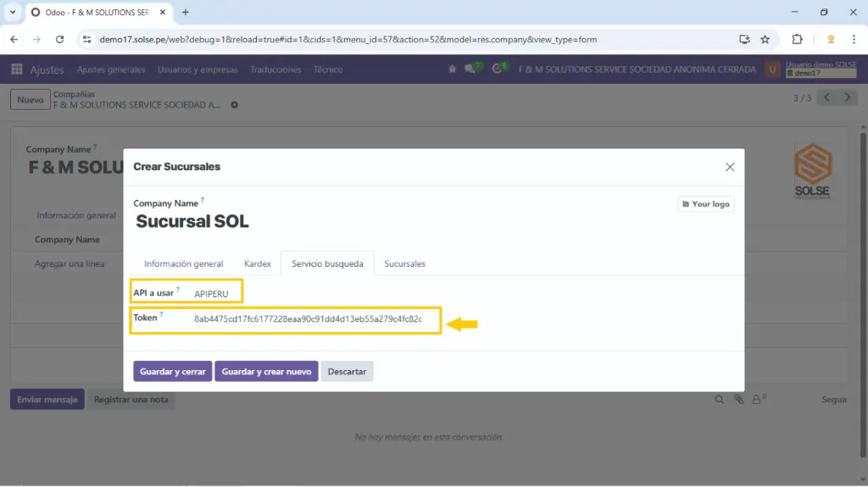Reload the page with browser refresh icon
This screenshot has width=868, height=487.
59,39
